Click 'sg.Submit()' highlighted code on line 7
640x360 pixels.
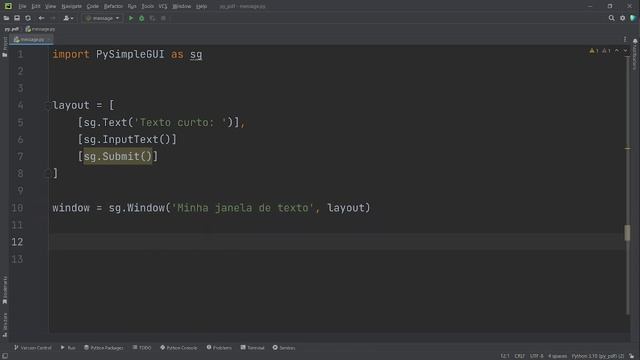[118, 156]
